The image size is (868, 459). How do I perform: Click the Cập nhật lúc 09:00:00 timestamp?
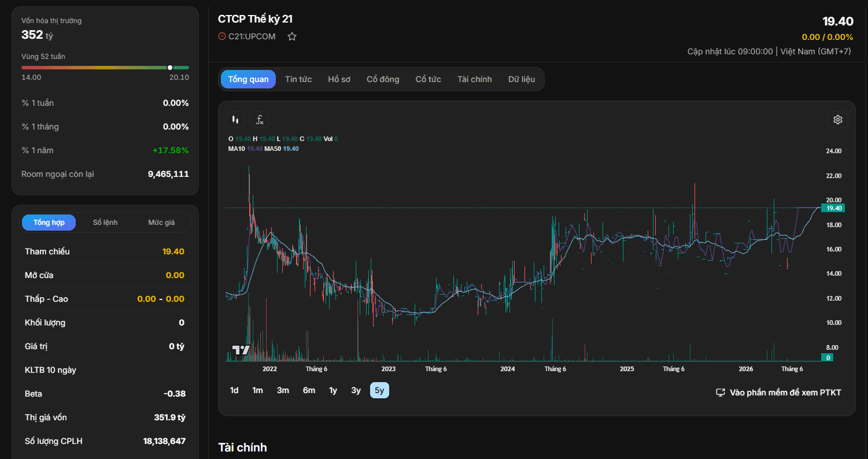click(730, 51)
